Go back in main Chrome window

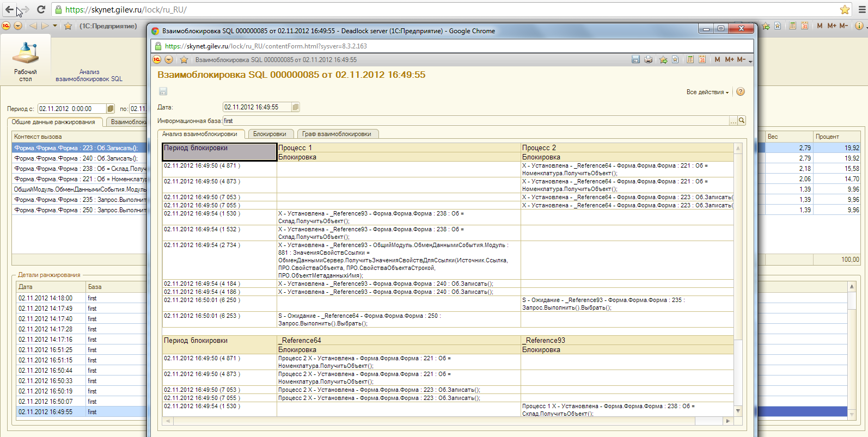click(9, 9)
